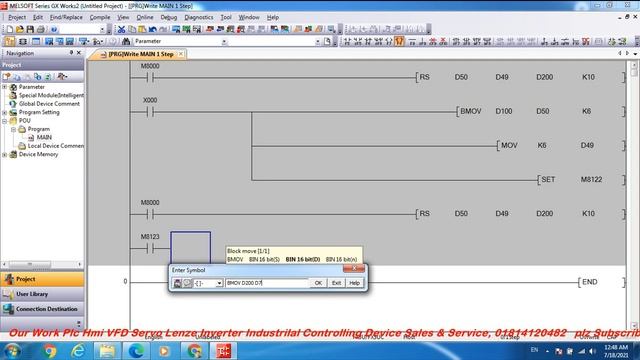Click the comment entry icon in Enter Symbol dialog
The image size is (640, 360).
pos(187,283)
